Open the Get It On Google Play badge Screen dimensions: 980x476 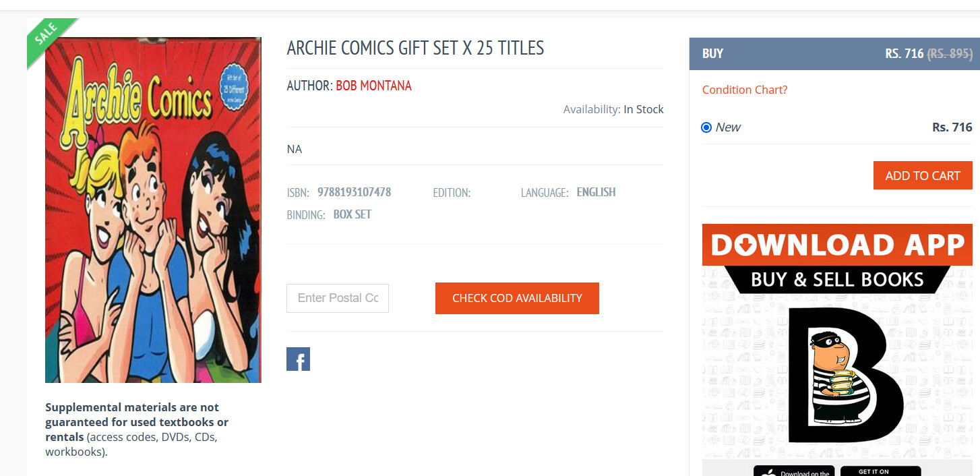coord(880,471)
